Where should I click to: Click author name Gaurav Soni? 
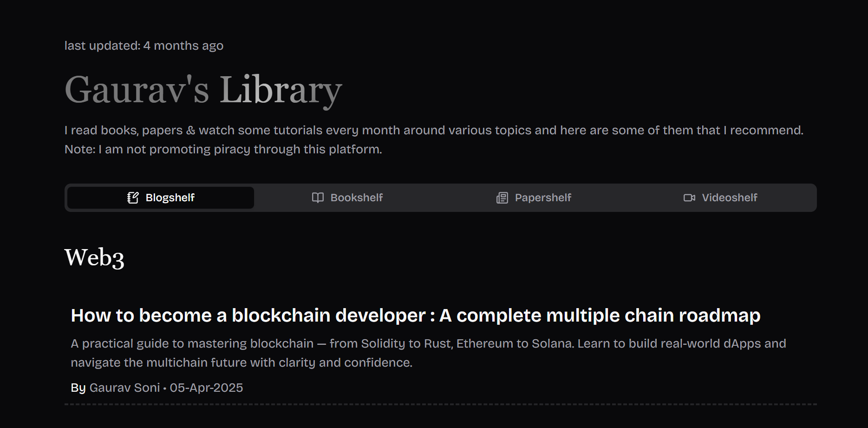point(124,388)
